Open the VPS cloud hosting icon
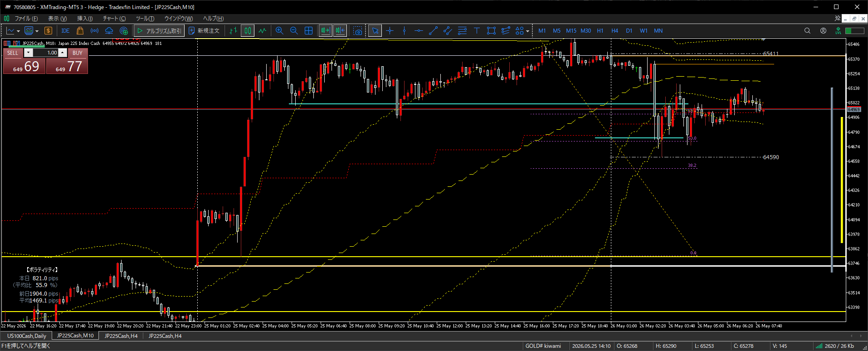This screenshot has height=351, width=868. pyautogui.click(x=109, y=31)
